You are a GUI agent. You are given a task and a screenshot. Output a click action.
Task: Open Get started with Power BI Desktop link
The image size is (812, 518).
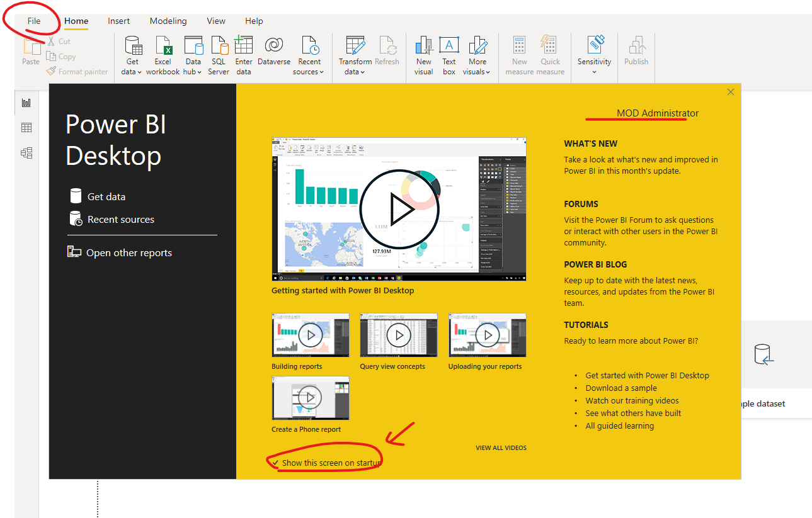(x=648, y=375)
